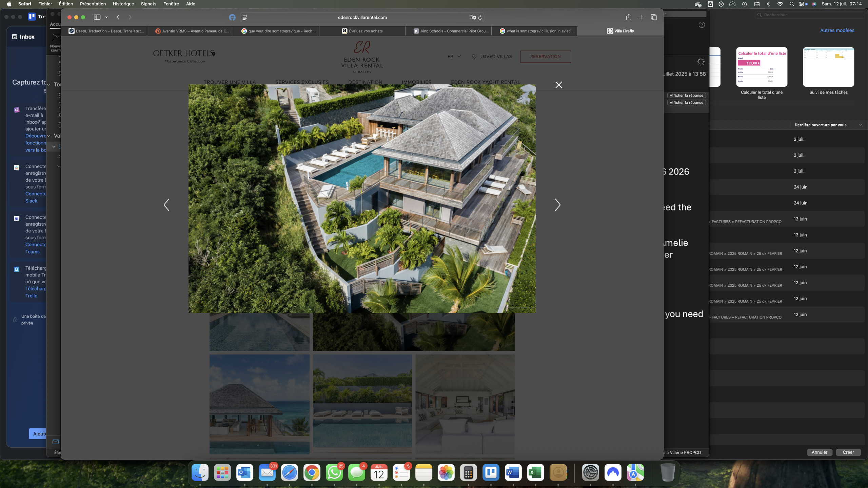Reload the current page
This screenshot has height=488, width=868.
click(x=480, y=17)
